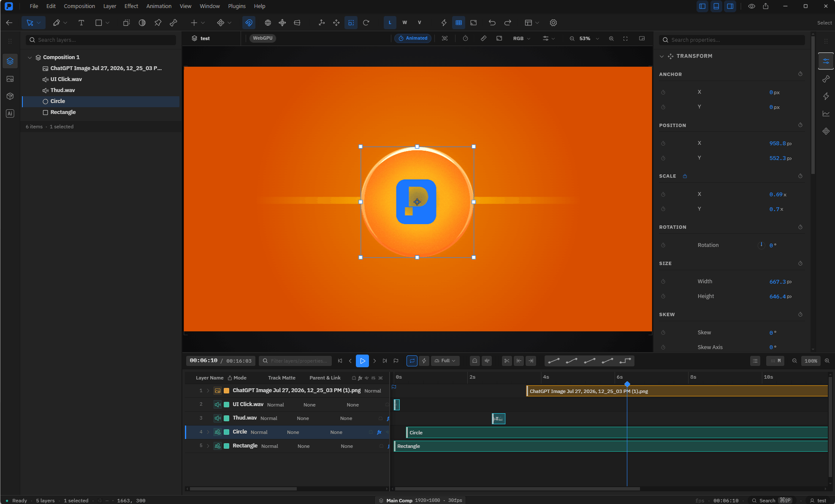The image size is (835, 504).
Task: Select the Rectangle shape tool
Action: coord(98,23)
